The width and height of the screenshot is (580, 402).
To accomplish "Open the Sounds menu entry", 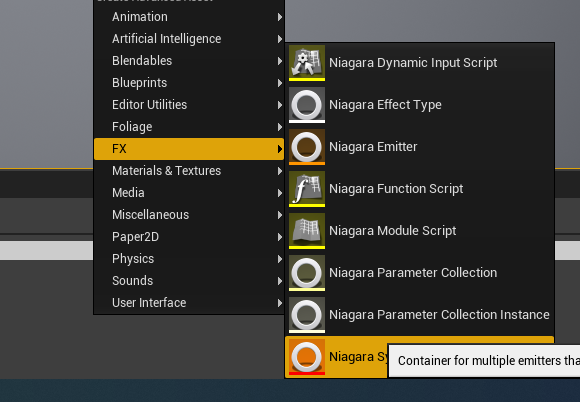I will [189, 281].
